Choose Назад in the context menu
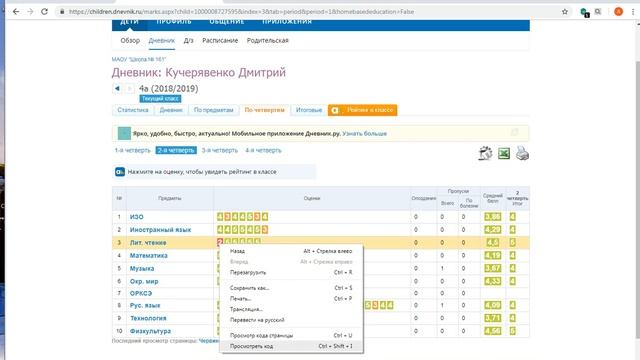This screenshot has height=360, width=640. click(291, 251)
